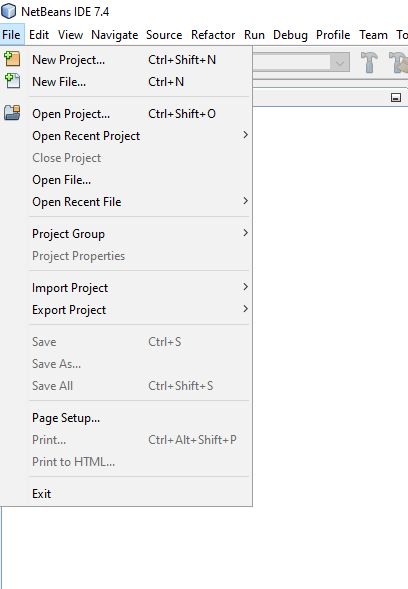Expand the Open Recent Project submenu arrow
The width and height of the screenshot is (408, 589).
coord(245,135)
